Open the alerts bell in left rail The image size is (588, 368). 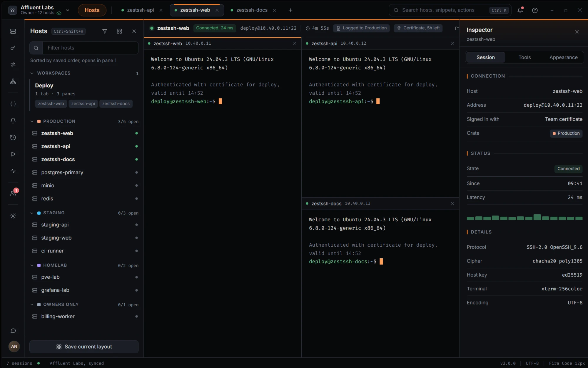[x=13, y=121]
